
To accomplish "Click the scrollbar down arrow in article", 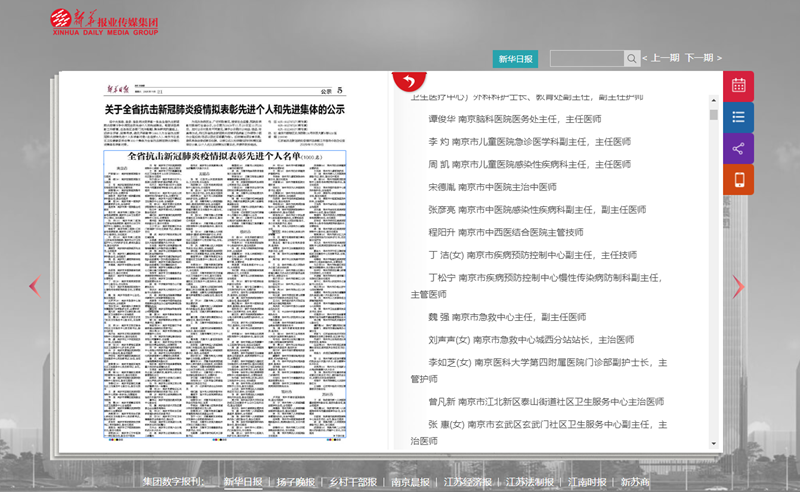I will (x=713, y=444).
